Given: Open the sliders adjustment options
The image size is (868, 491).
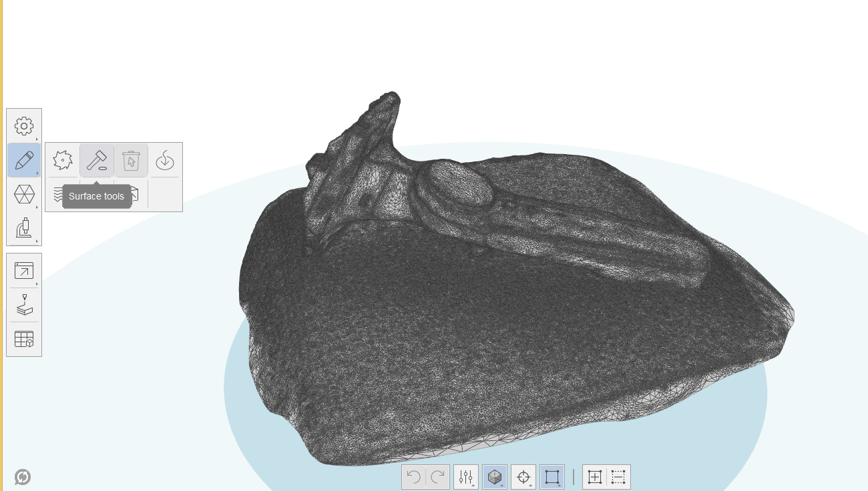Looking at the screenshot, I should coord(466,477).
